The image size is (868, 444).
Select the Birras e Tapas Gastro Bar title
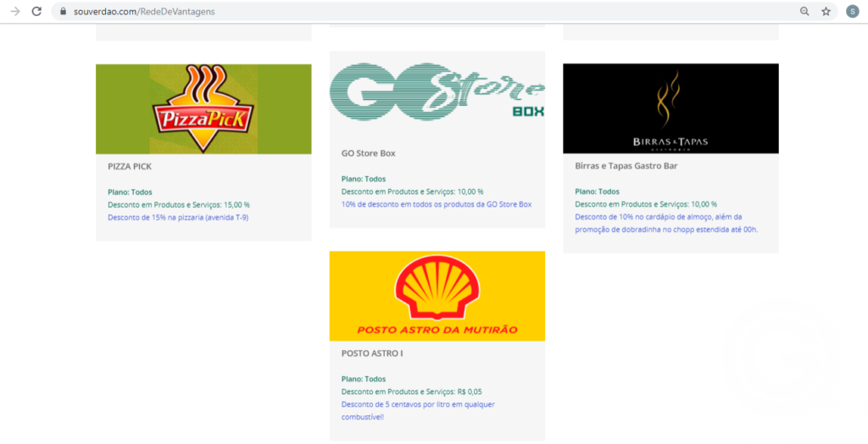point(626,165)
